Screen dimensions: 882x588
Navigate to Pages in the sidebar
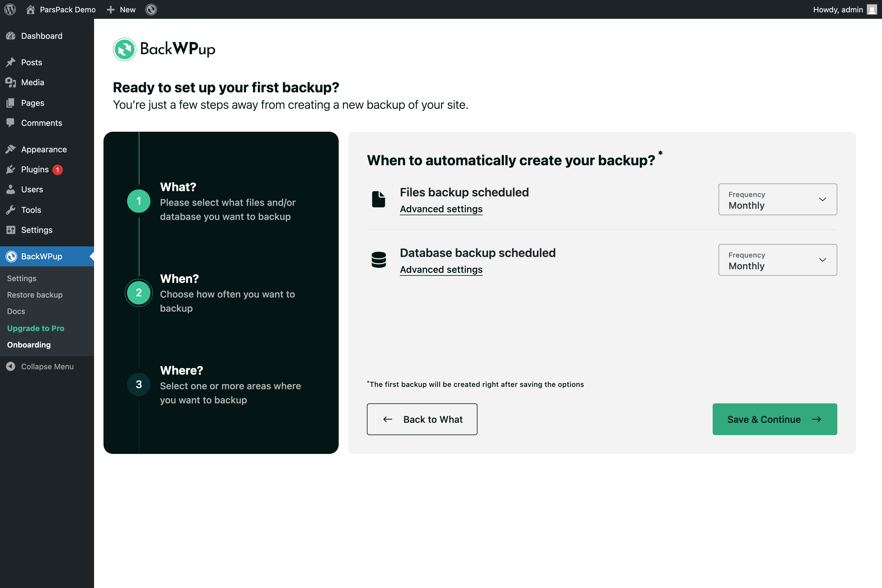click(x=33, y=103)
